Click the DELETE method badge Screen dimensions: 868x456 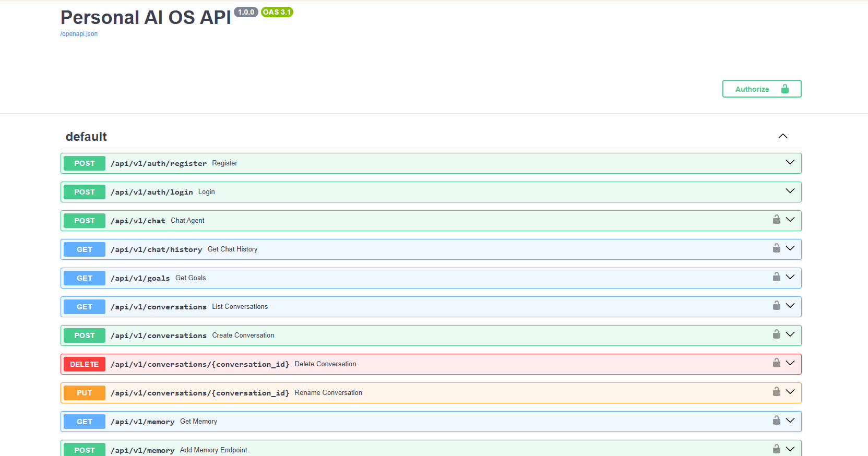[85, 364]
